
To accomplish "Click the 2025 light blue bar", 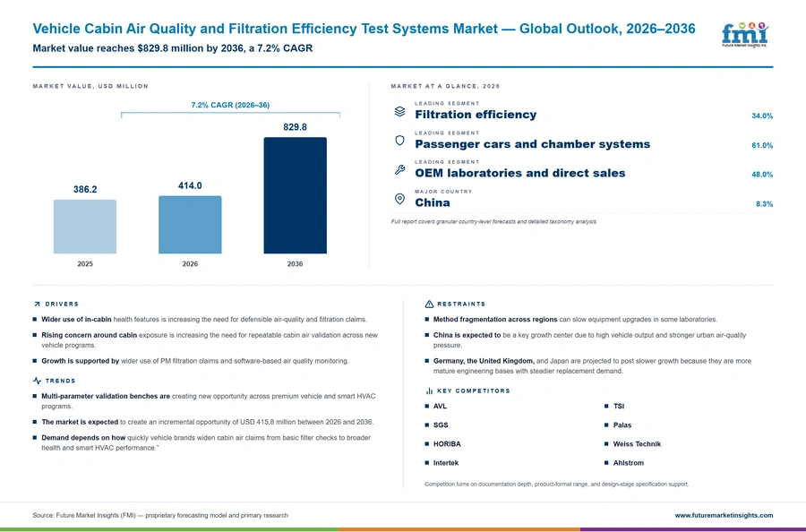I will click(85, 227).
